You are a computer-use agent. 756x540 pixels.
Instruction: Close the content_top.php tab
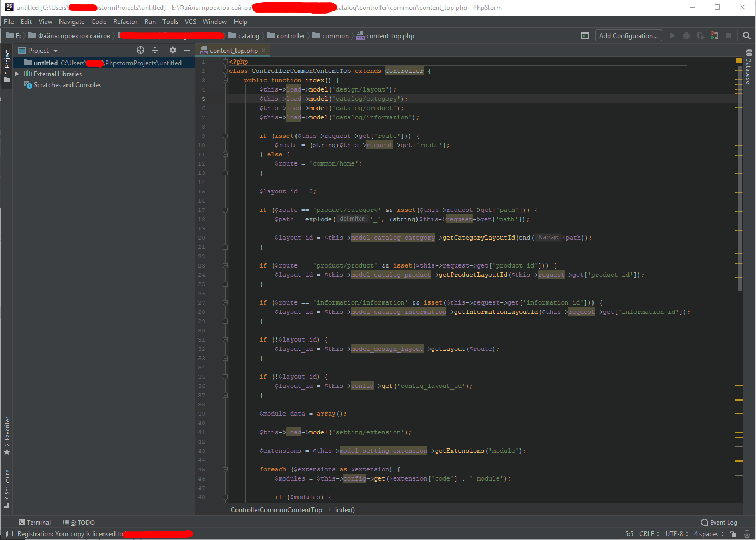(264, 50)
